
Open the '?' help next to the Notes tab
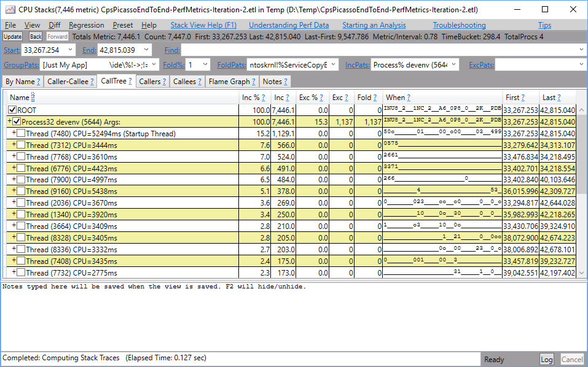click(x=285, y=82)
